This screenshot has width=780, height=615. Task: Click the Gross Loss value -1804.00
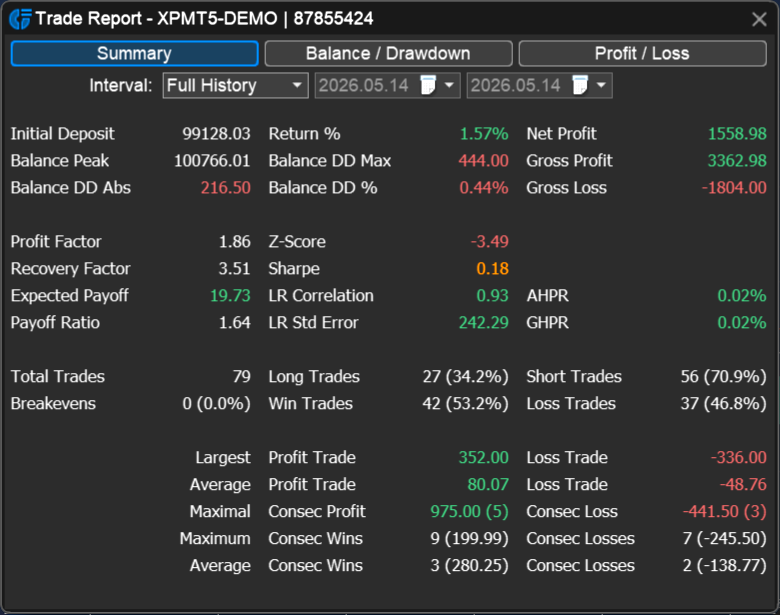[734, 188]
